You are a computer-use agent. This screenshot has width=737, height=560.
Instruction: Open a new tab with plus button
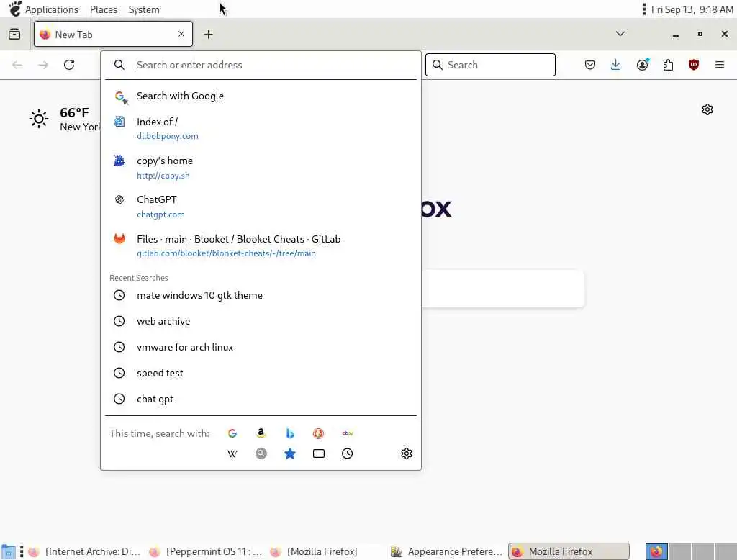click(208, 35)
